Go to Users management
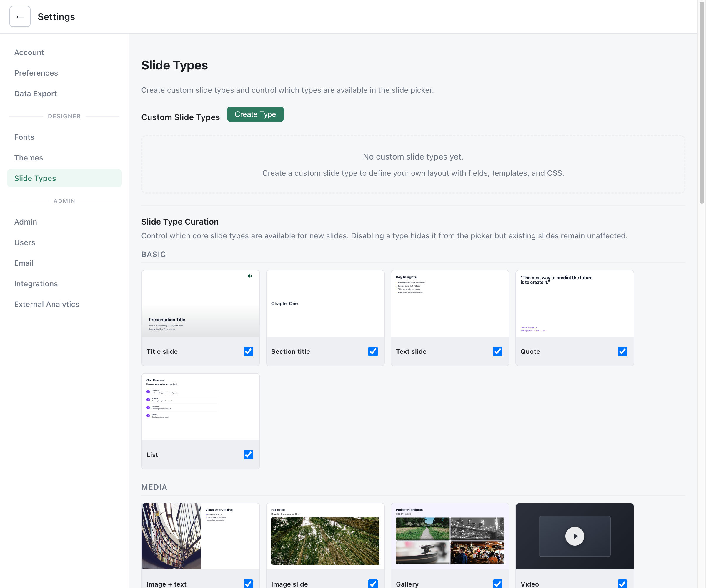The width and height of the screenshot is (706, 588). pyautogui.click(x=64, y=242)
